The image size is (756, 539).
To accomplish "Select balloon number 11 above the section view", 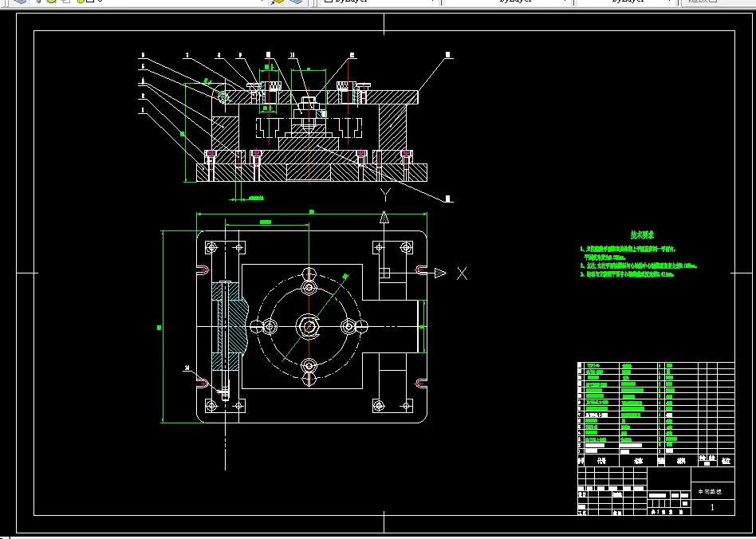I will point(292,56).
